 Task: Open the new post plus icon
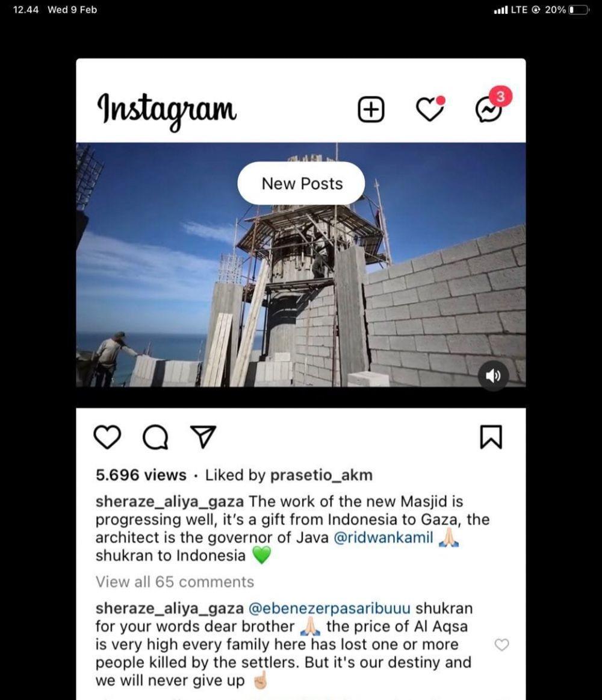(x=371, y=110)
